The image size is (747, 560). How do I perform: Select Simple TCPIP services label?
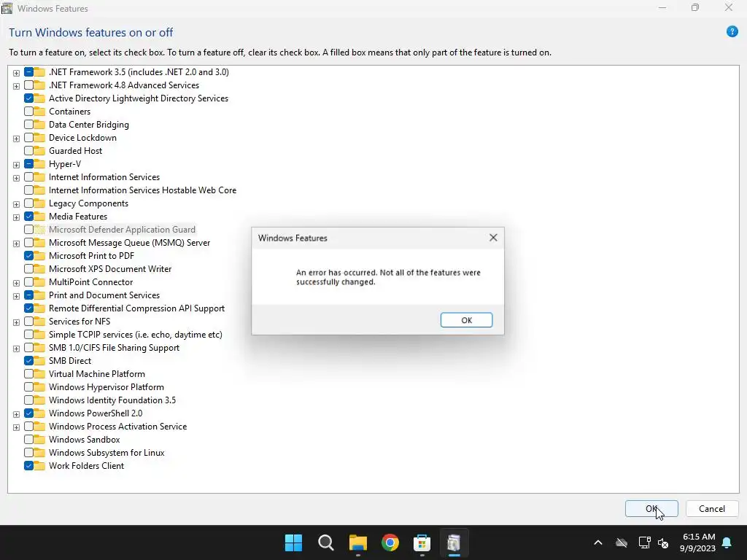(135, 335)
